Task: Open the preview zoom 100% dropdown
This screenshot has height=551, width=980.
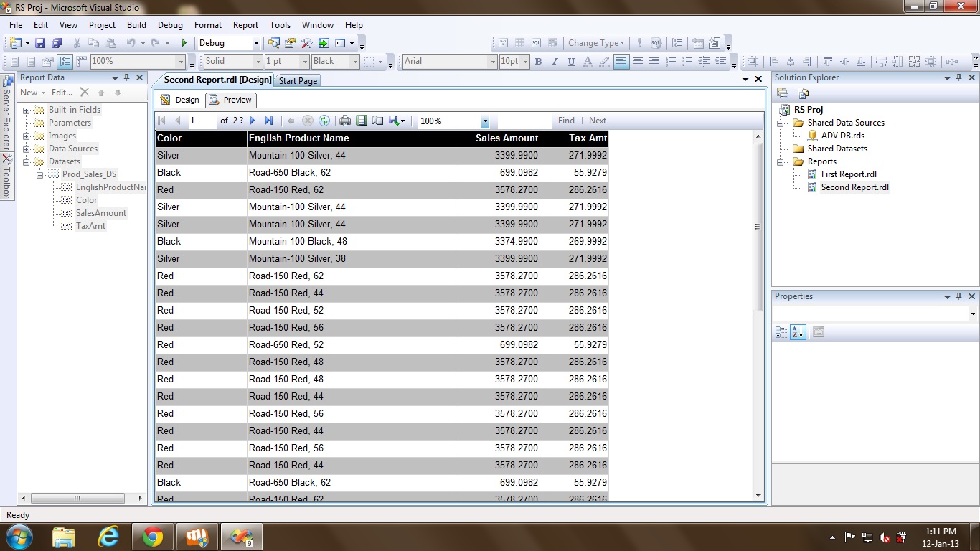Action: (485, 122)
